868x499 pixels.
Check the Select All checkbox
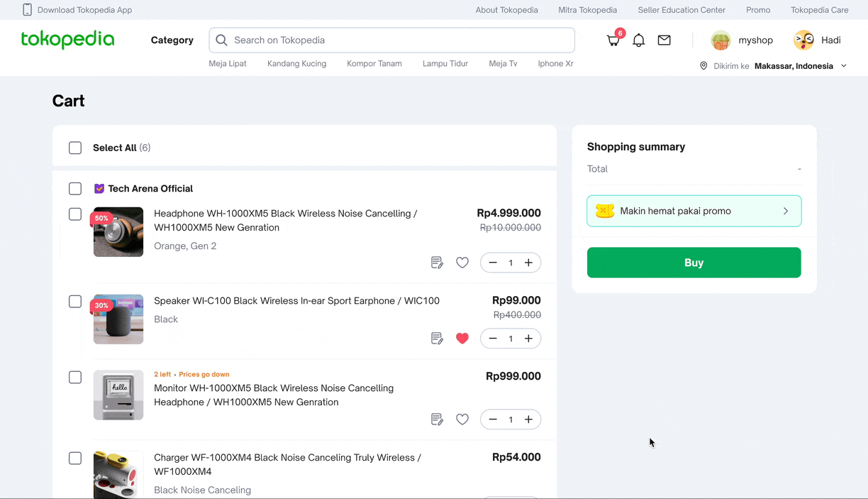pyautogui.click(x=75, y=148)
